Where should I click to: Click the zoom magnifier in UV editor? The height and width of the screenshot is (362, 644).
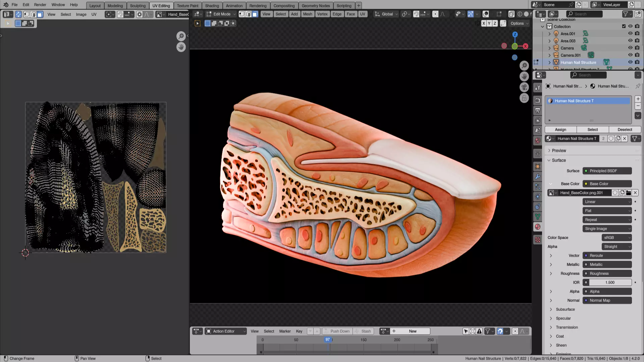181,36
